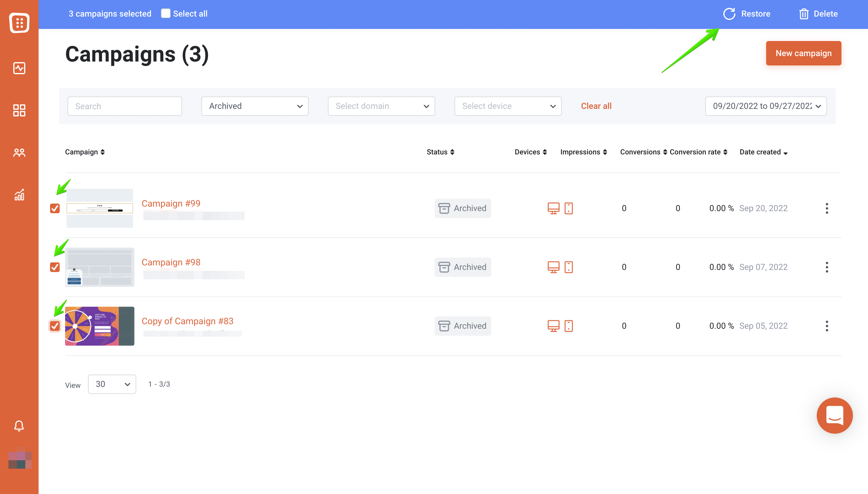Open the subscribers people sidebar icon
This screenshot has height=494, width=868.
[19, 153]
